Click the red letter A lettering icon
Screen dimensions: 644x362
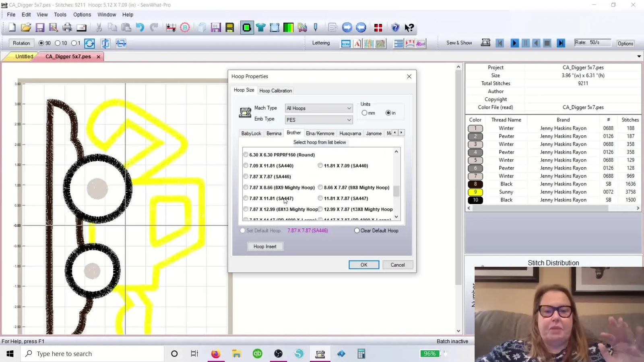click(x=357, y=43)
